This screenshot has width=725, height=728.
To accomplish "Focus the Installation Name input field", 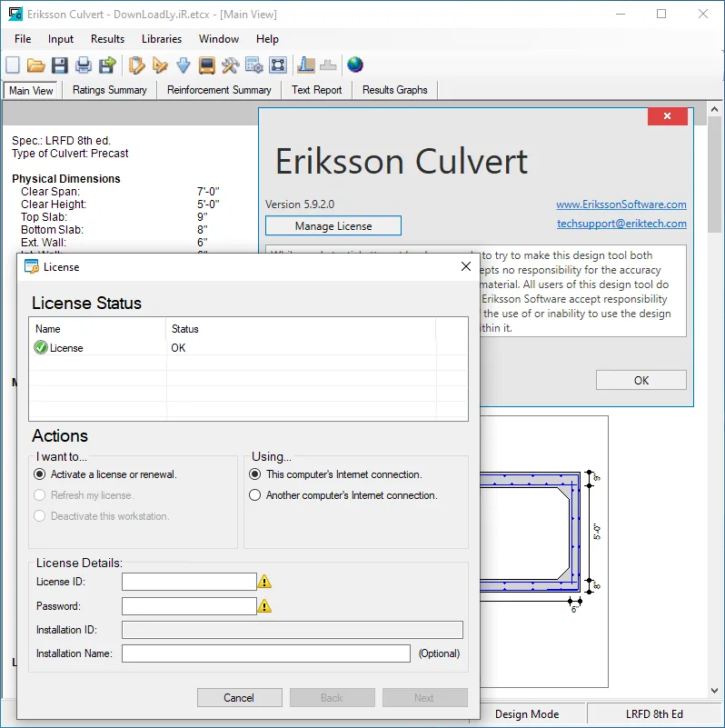I will [266, 653].
